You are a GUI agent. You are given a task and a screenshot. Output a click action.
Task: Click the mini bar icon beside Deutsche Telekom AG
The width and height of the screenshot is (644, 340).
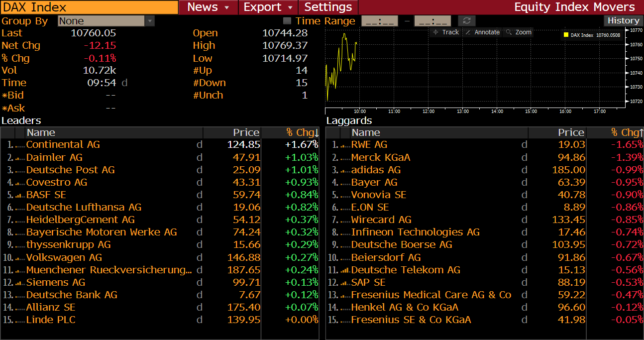(x=345, y=270)
